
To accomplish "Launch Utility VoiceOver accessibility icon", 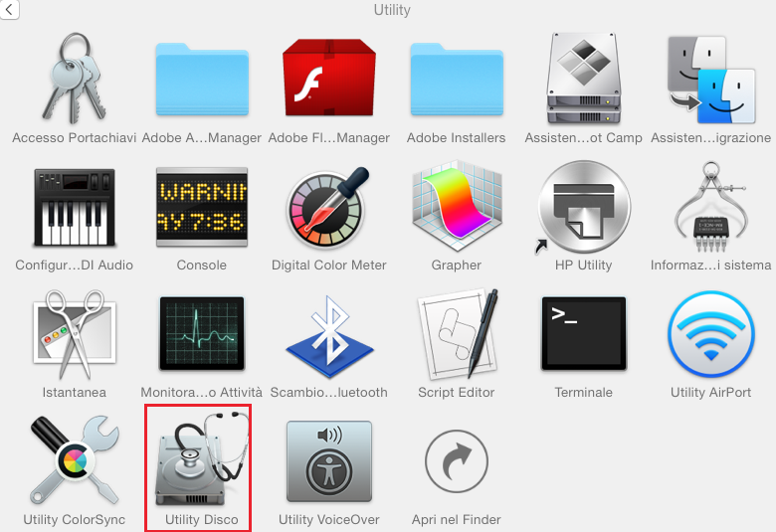I will (329, 461).
